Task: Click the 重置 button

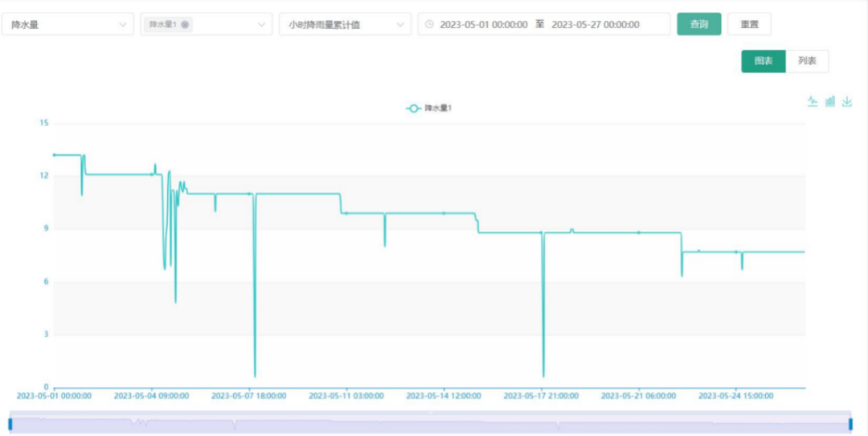Action: click(x=750, y=24)
